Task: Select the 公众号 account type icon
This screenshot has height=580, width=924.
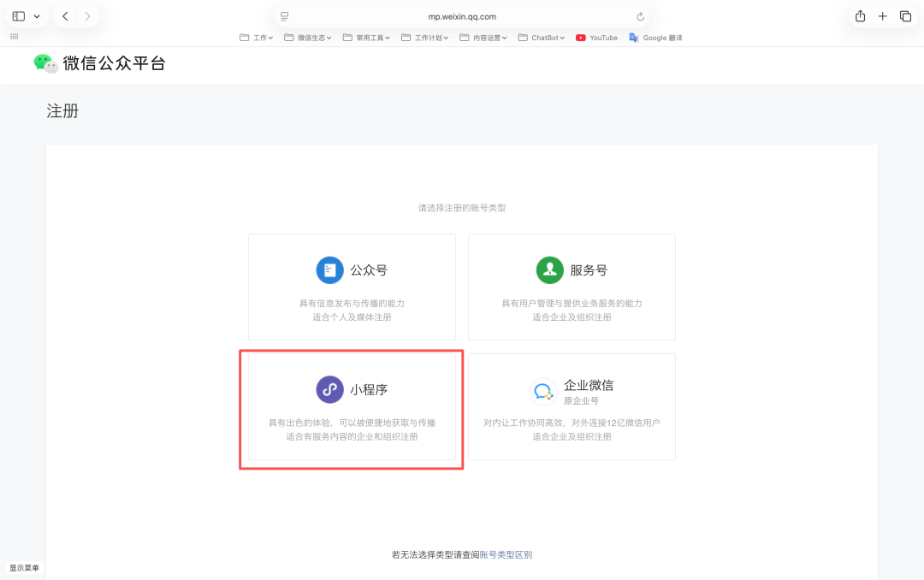Action: [330, 269]
